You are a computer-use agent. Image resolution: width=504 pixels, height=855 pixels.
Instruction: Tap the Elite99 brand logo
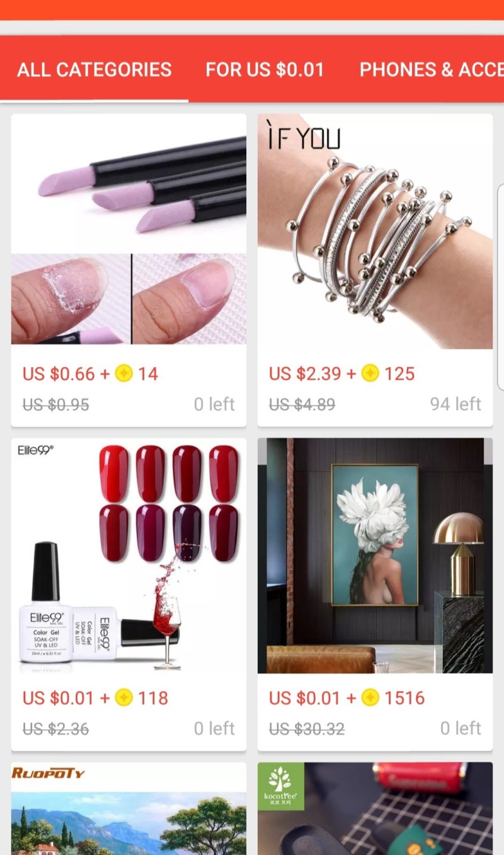[x=35, y=450]
